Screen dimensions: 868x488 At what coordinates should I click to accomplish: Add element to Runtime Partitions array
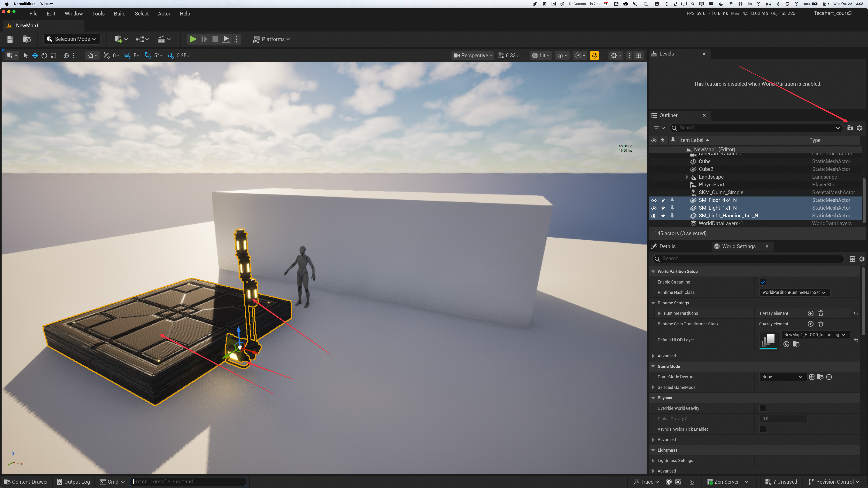pyautogui.click(x=811, y=314)
